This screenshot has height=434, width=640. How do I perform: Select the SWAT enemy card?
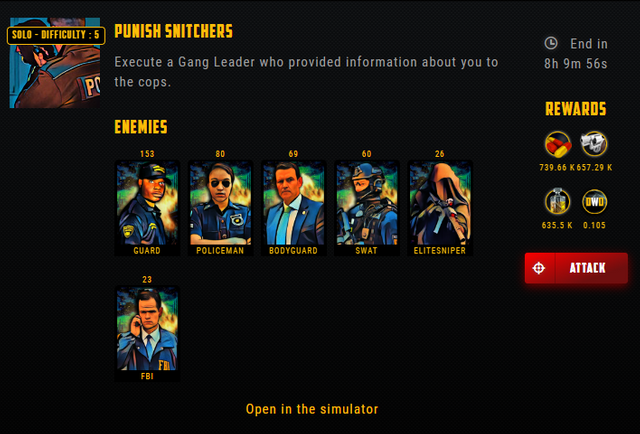[x=366, y=208]
